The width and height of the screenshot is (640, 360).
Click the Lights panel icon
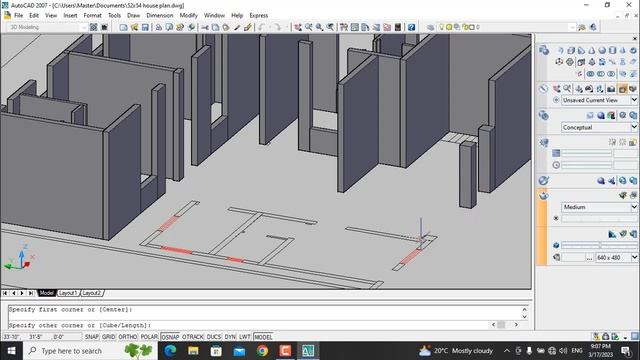(543, 143)
